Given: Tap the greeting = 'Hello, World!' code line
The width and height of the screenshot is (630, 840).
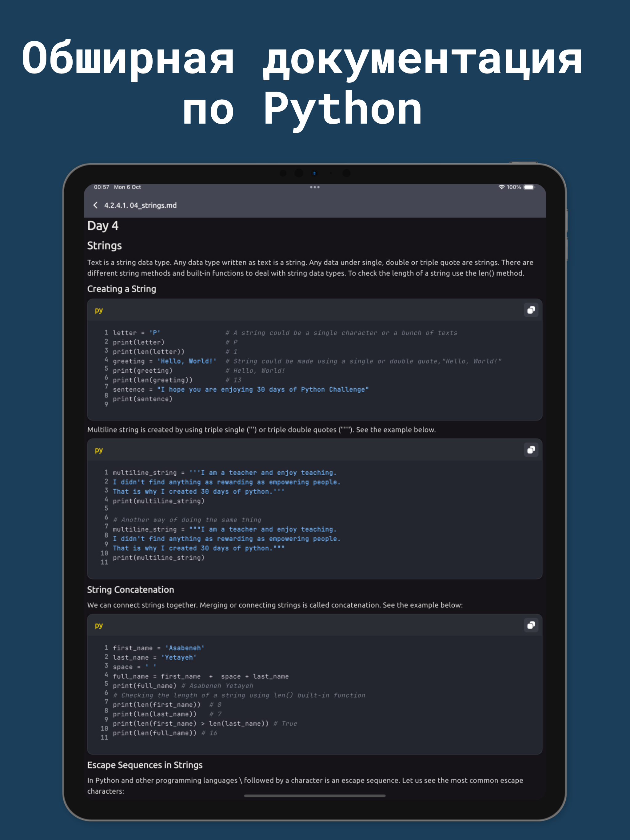Looking at the screenshot, I should click(165, 361).
